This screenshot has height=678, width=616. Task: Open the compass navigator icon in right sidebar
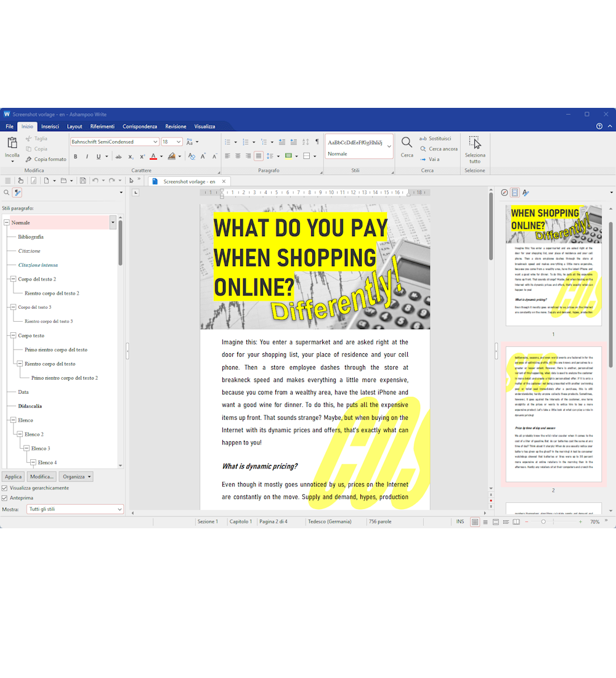505,193
